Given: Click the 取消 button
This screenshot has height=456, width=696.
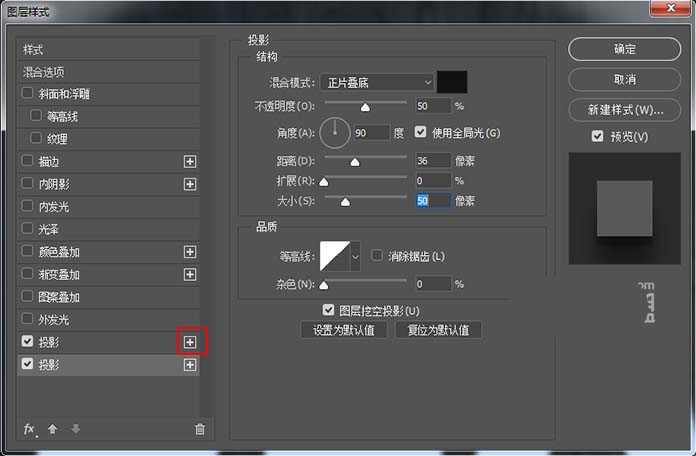Looking at the screenshot, I should 625,80.
